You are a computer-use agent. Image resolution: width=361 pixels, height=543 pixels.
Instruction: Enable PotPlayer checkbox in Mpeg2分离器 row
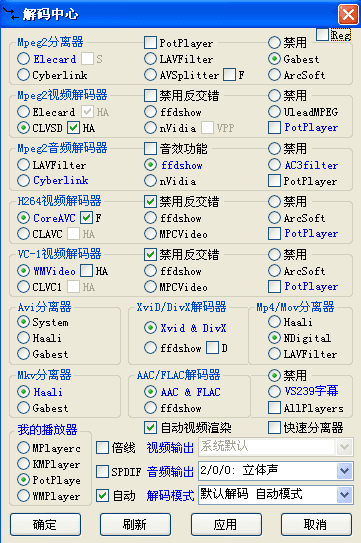point(150,43)
